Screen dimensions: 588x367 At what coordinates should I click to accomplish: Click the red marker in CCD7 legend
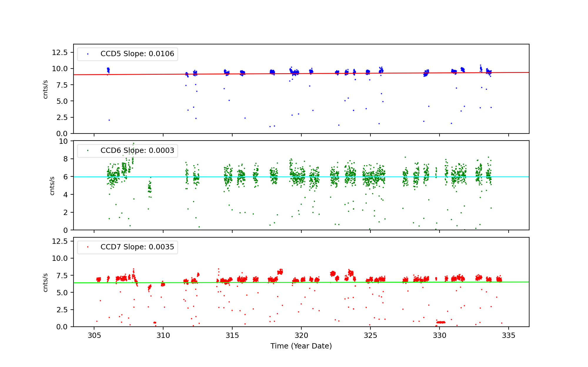coord(88,247)
